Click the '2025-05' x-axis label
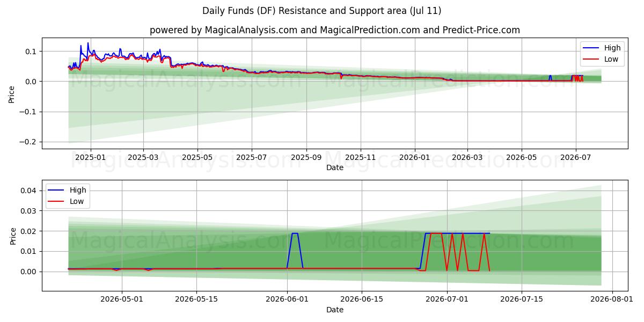The height and width of the screenshot is (322, 644). (x=197, y=157)
